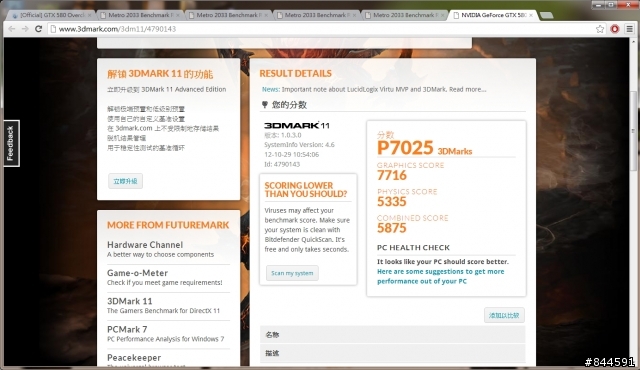Viewport: 640px width, 370px height.
Task: Open the Feedback side tab
Action: tap(11, 143)
